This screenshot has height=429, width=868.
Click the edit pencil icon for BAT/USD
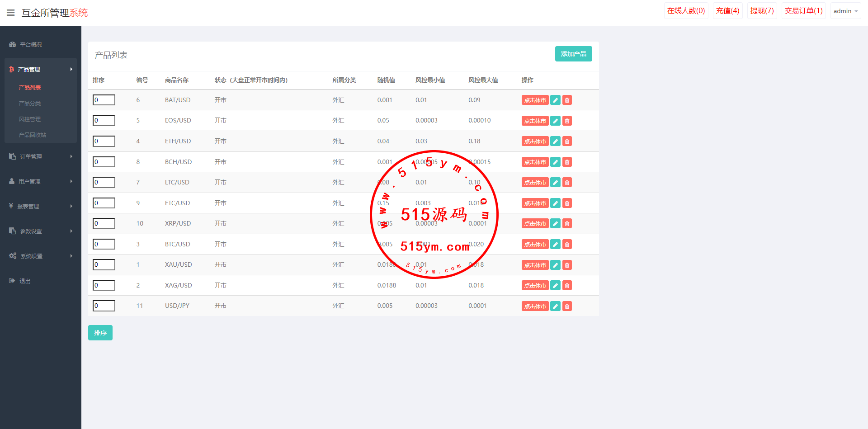555,100
